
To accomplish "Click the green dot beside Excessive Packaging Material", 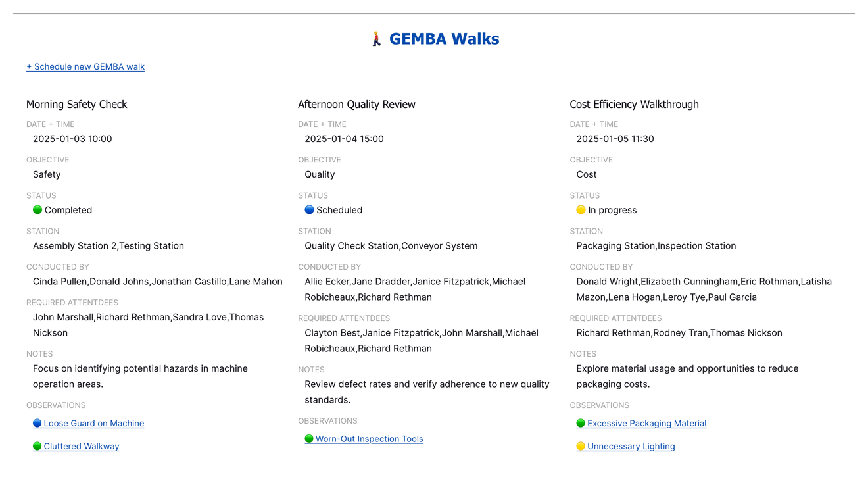I will (x=581, y=424).
